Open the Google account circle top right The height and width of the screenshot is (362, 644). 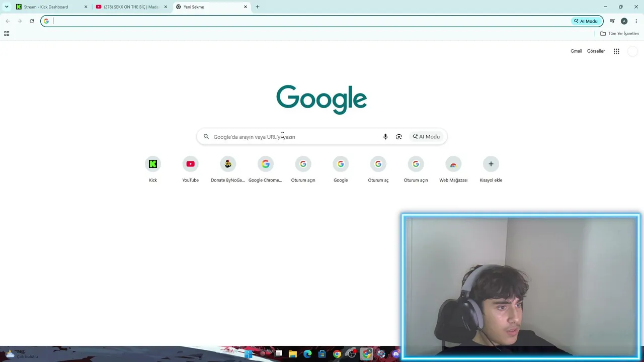pos(633,51)
